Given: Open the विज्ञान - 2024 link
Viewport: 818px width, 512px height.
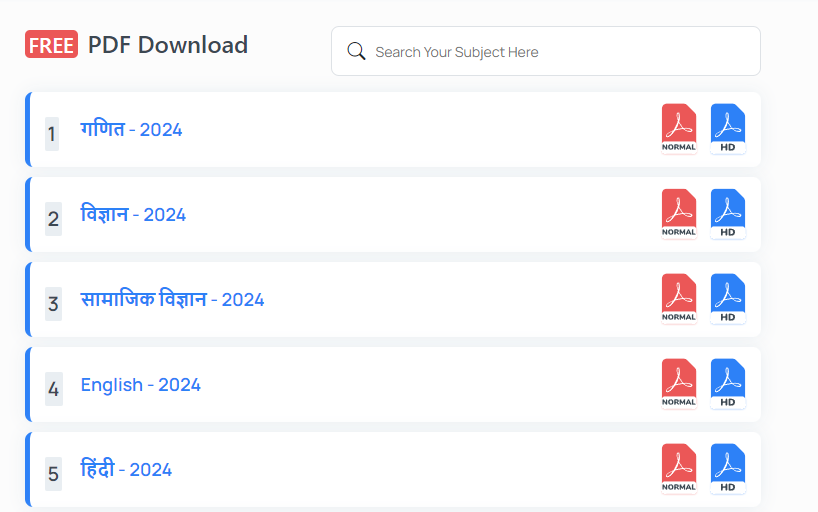Looking at the screenshot, I should pyautogui.click(x=133, y=214).
